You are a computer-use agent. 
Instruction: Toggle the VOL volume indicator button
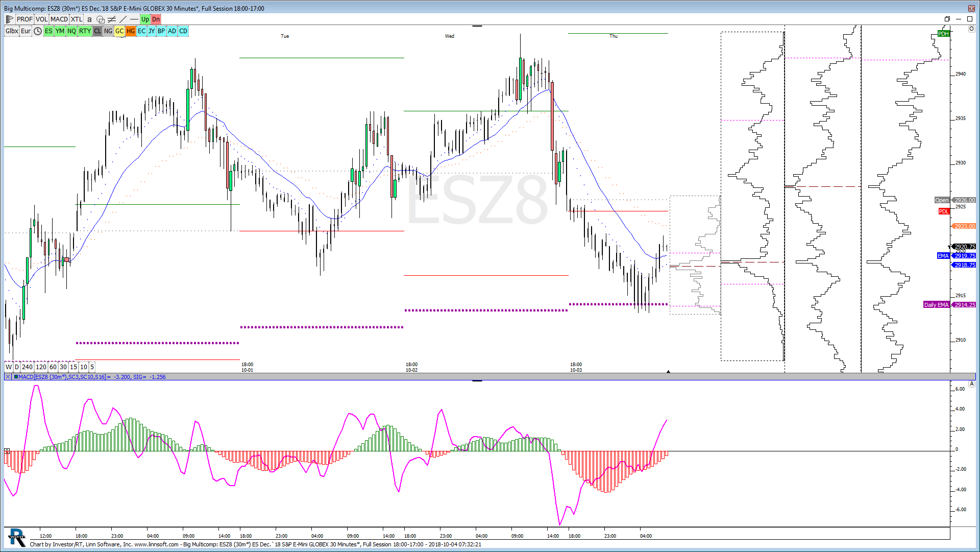(x=42, y=19)
